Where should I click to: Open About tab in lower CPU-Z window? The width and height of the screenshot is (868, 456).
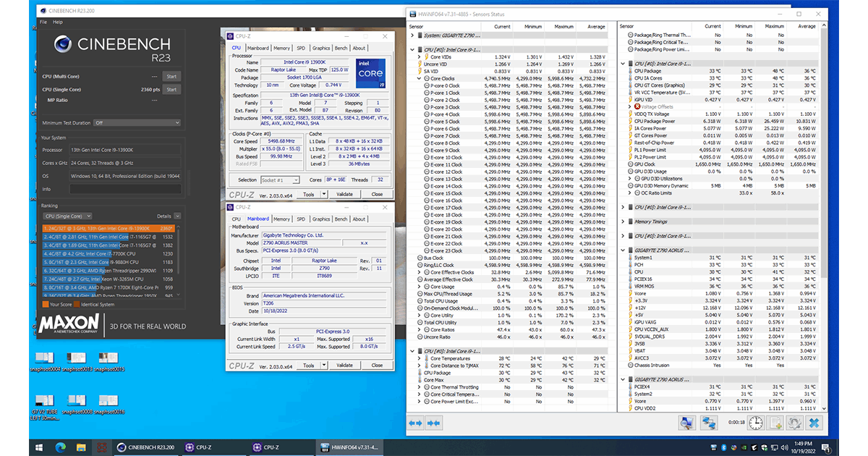pos(359,219)
